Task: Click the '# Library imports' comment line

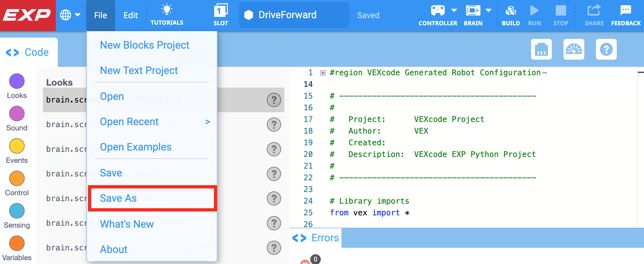Action: point(369,201)
